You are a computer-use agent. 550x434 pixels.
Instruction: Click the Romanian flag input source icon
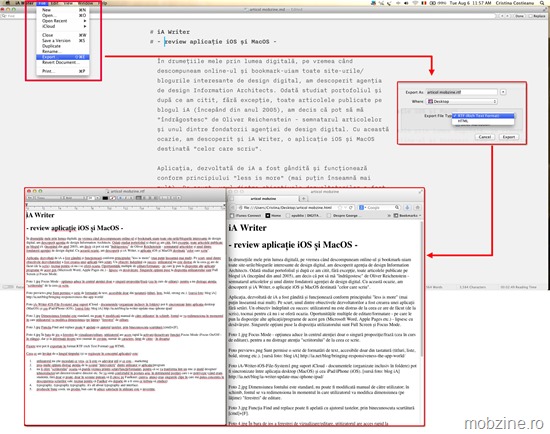(x=424, y=3)
